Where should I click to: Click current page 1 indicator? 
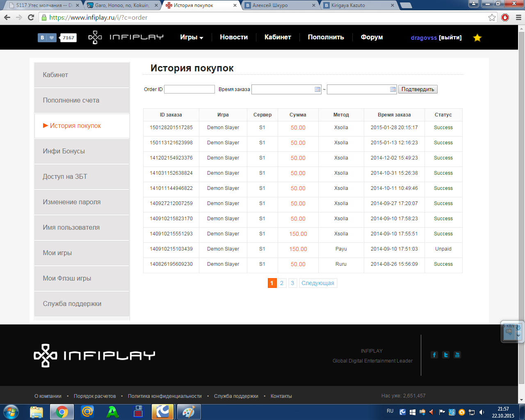[272, 283]
